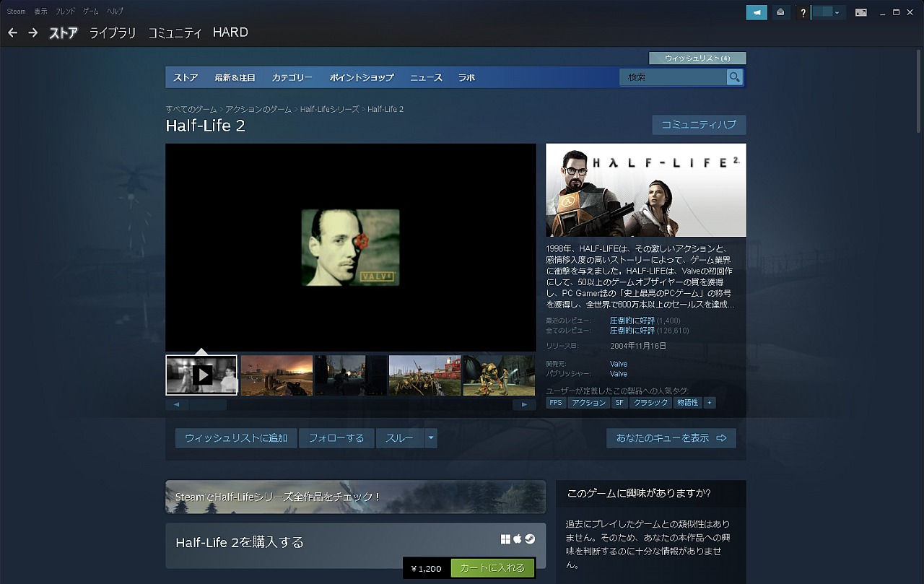Click the store search input field
924x584 pixels.
[674, 77]
